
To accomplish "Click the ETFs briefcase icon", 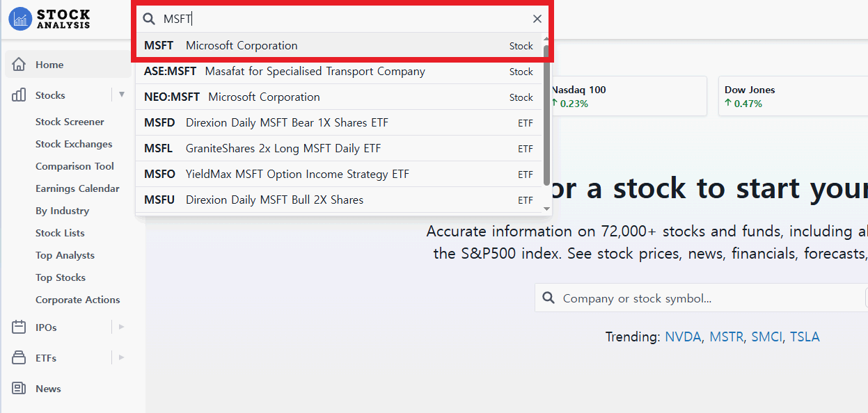I will coord(19,358).
